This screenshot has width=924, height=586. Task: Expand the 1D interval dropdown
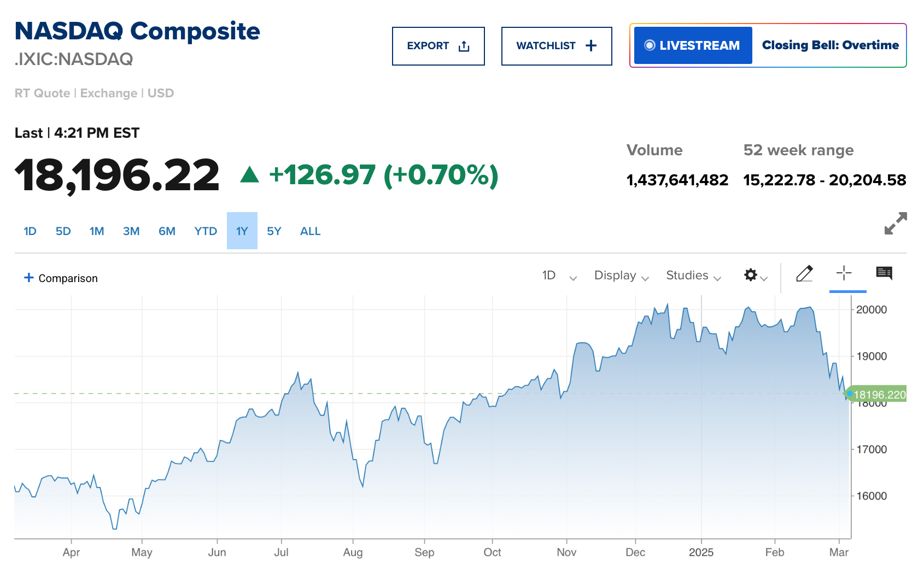559,276
